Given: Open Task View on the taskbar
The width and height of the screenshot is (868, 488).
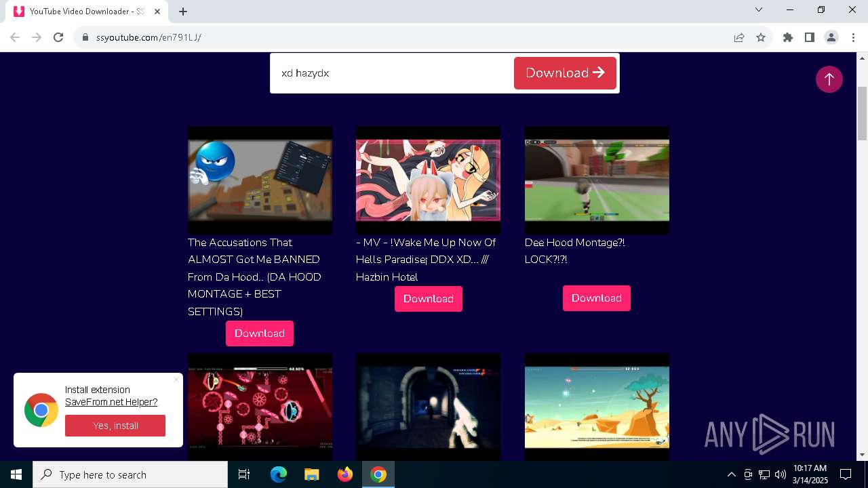Looking at the screenshot, I should [244, 474].
